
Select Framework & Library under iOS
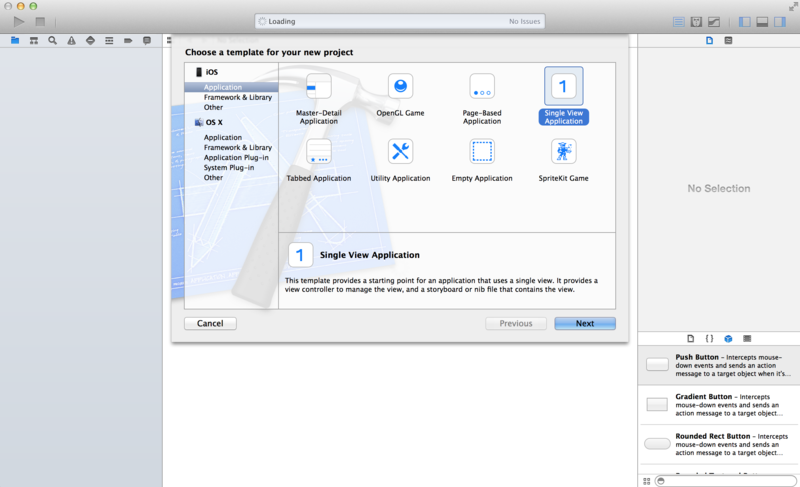click(238, 97)
